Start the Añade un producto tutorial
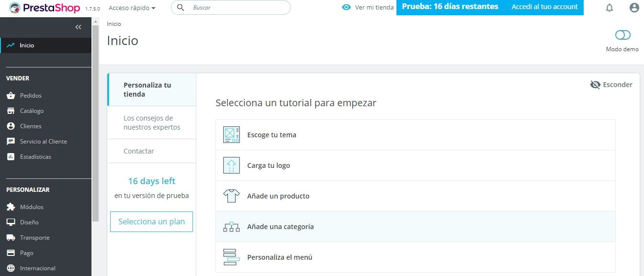This screenshot has width=644, height=276. tap(278, 196)
